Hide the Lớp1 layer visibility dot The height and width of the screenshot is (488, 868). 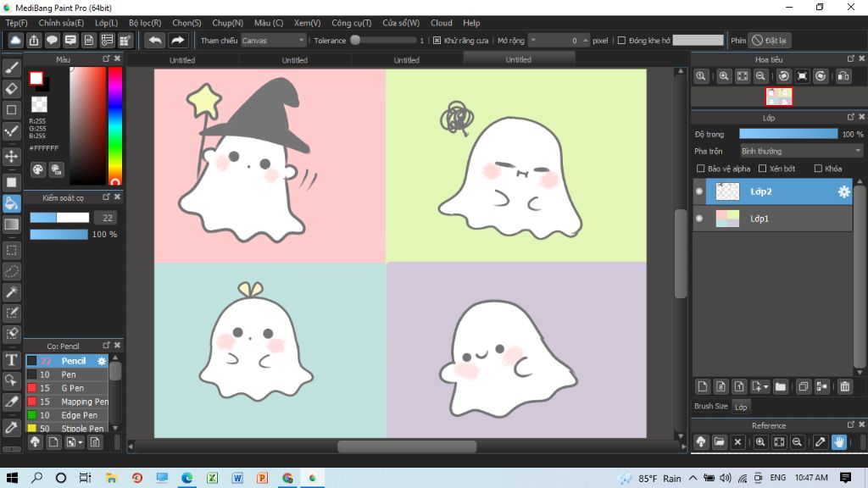pos(699,219)
